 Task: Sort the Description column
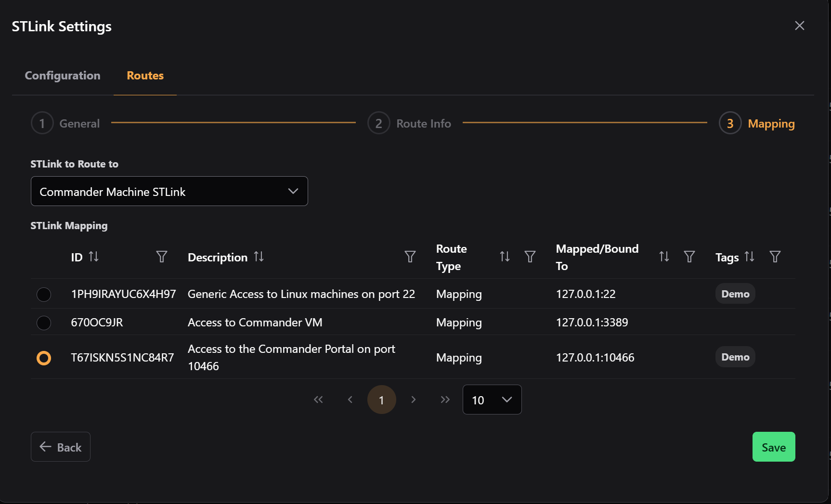pyautogui.click(x=259, y=257)
